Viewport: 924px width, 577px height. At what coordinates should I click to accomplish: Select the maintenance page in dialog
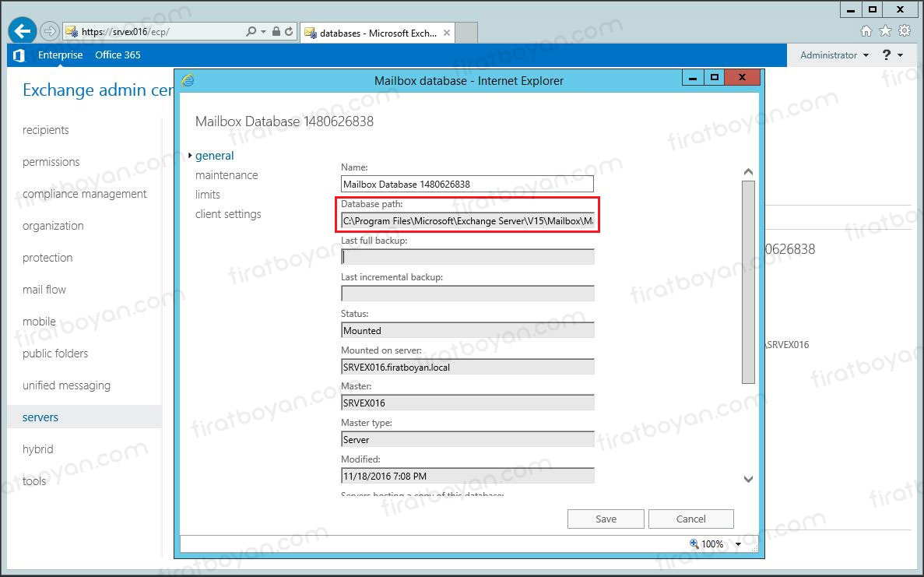pyautogui.click(x=227, y=175)
